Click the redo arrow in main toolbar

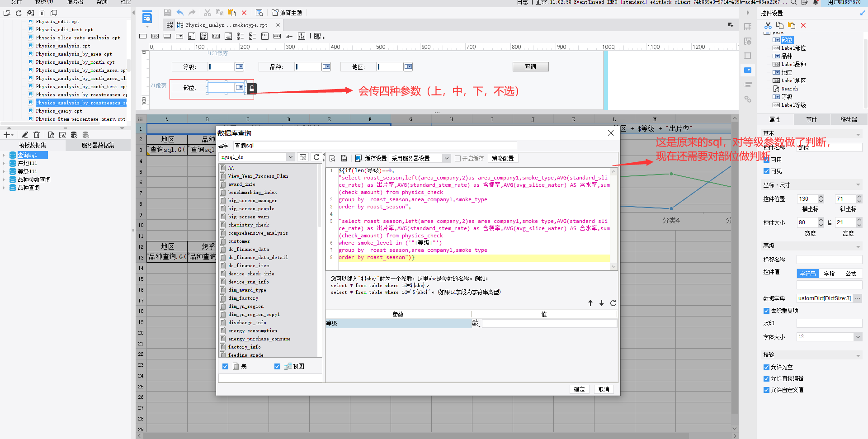pos(192,13)
